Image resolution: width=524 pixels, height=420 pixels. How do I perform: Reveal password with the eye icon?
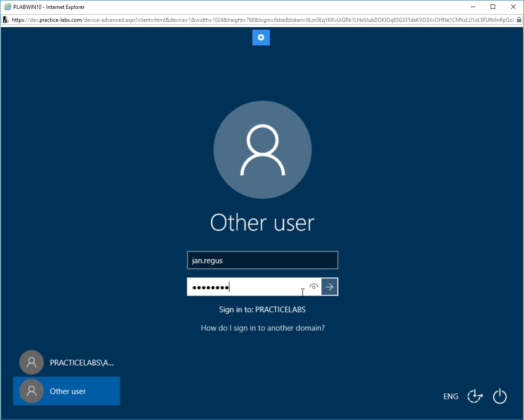coord(313,287)
